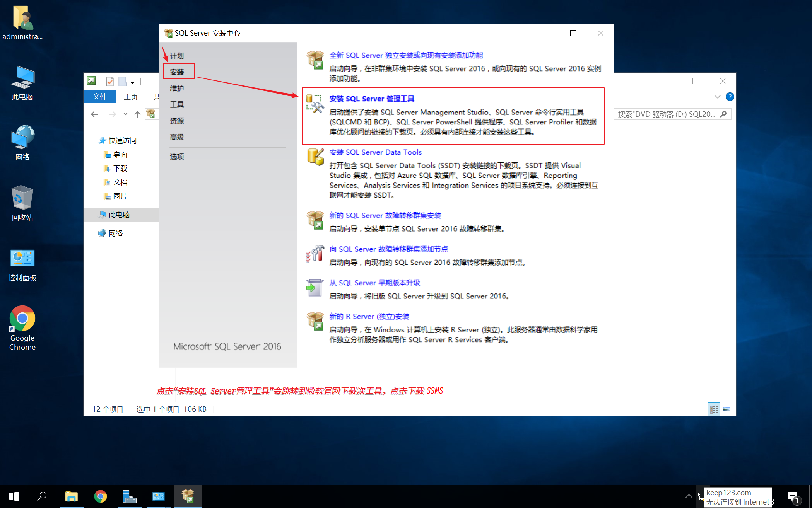
Task: Click the Explorer DVD drive search box
Action: (673, 114)
